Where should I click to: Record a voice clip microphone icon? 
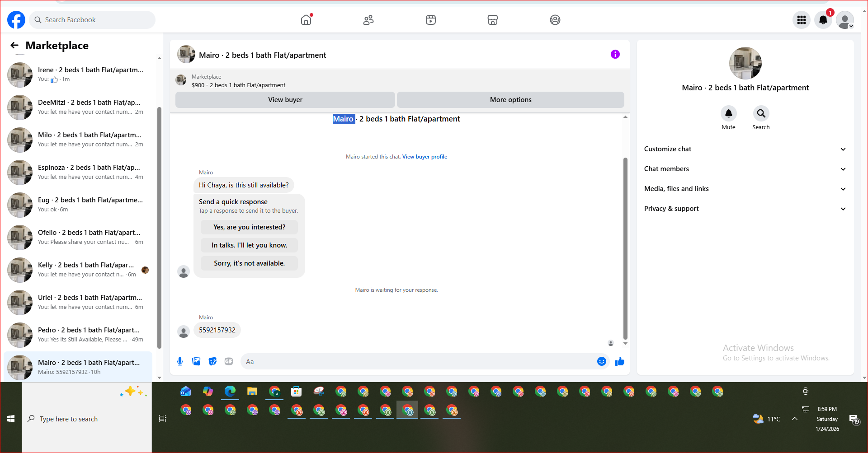tap(180, 361)
